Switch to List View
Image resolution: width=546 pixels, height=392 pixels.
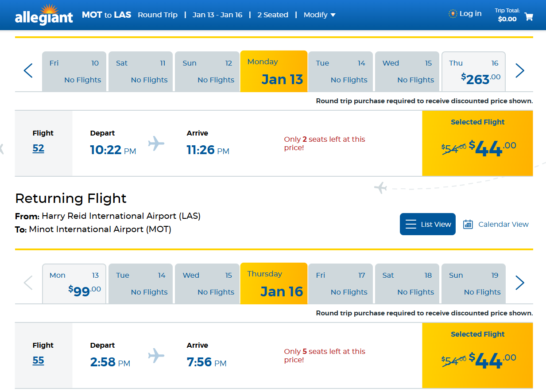tap(428, 224)
